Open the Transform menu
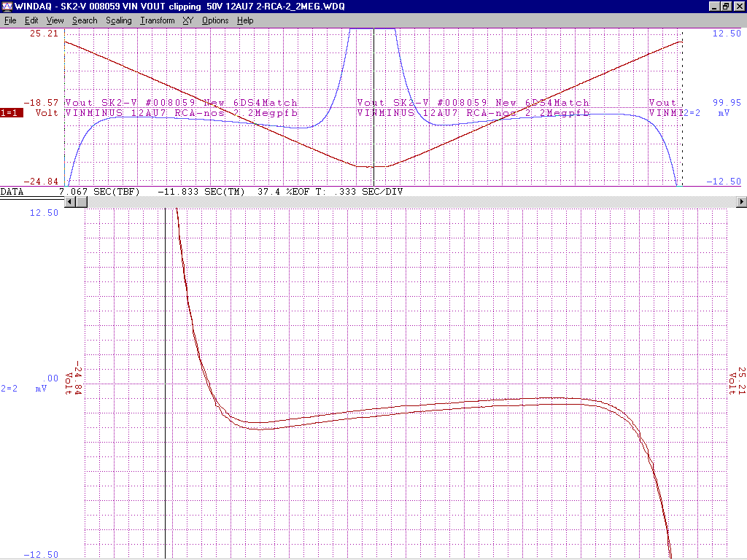This screenshot has width=747, height=560. (158, 20)
